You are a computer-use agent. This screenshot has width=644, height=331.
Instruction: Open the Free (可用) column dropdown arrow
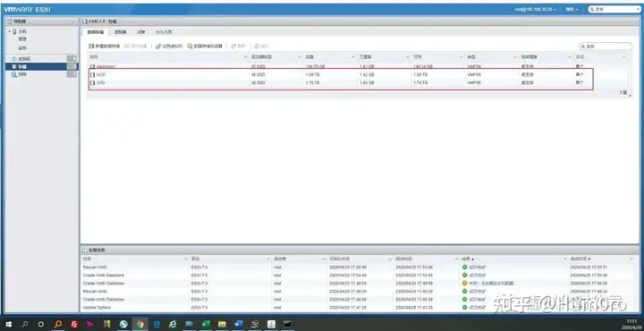click(x=462, y=57)
